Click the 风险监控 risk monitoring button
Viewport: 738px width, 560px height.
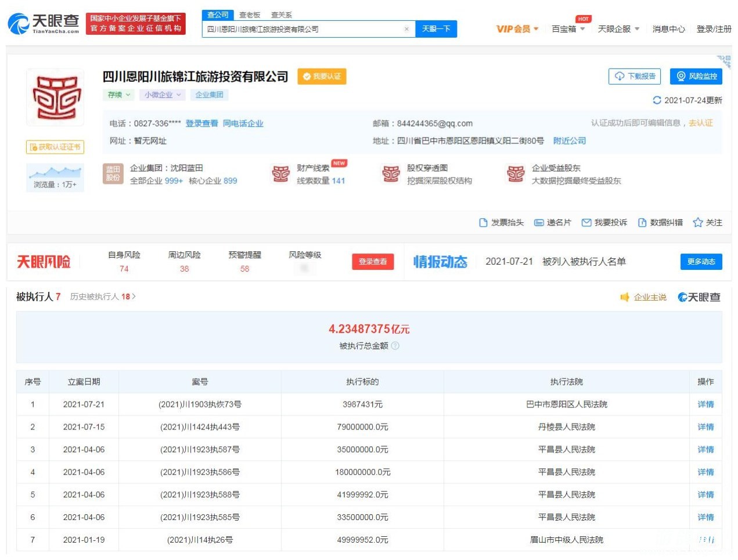(696, 77)
